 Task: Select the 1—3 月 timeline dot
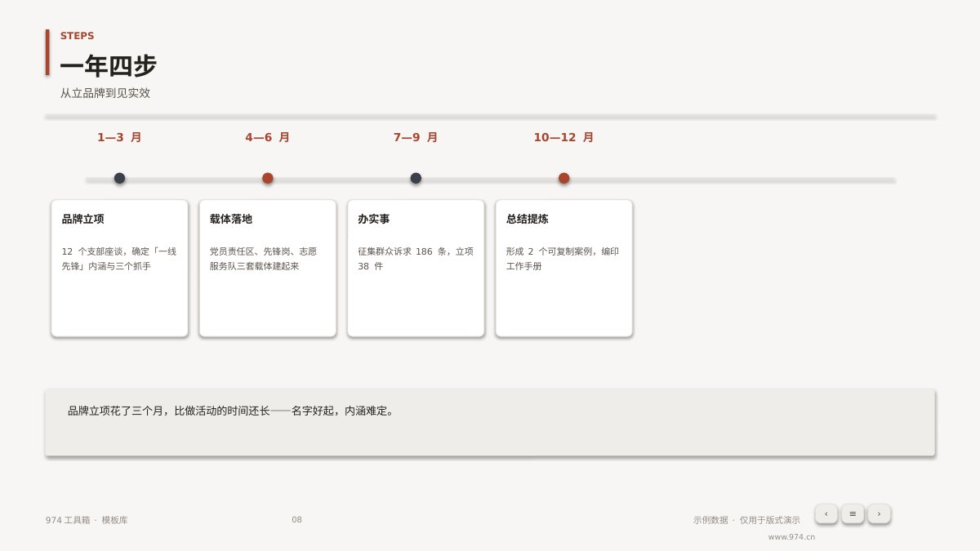[x=119, y=178]
